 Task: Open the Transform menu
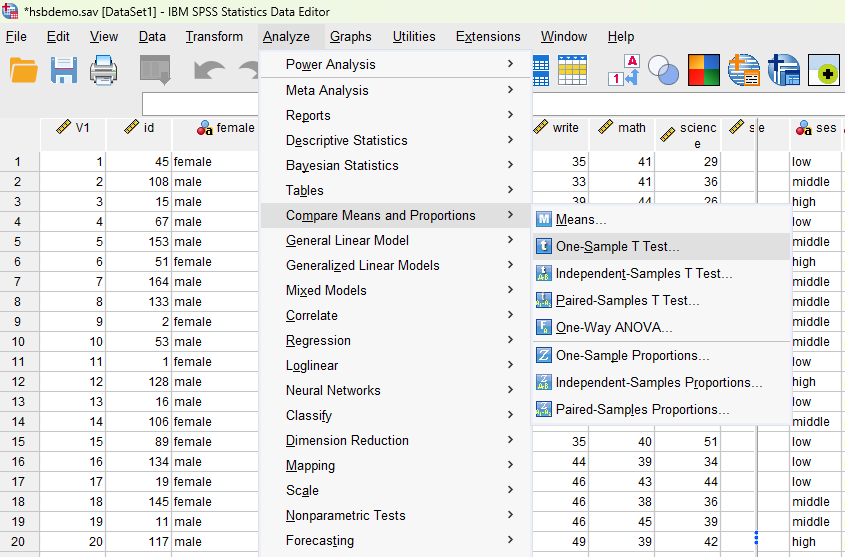tap(214, 37)
